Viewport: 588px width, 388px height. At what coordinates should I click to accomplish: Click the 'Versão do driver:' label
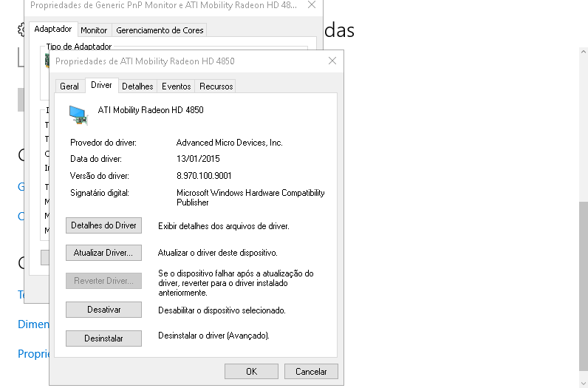click(x=100, y=176)
